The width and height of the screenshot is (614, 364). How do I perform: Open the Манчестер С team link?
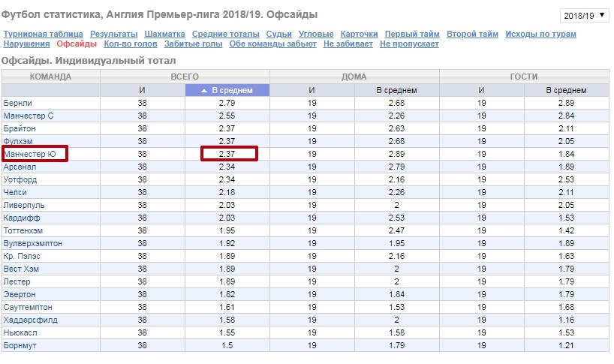[29, 116]
